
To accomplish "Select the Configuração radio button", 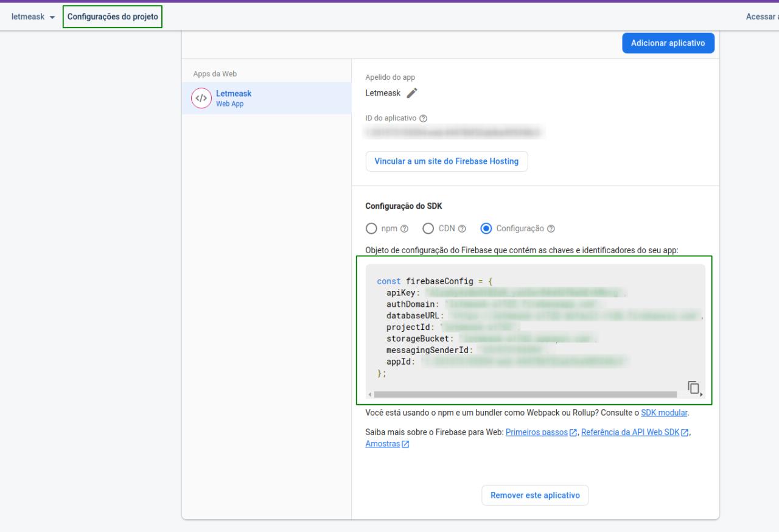I will point(486,229).
